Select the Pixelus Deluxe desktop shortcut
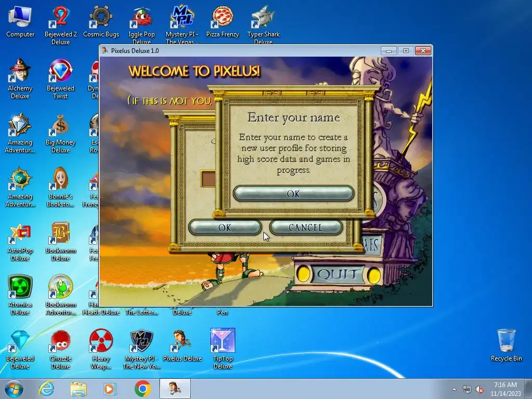532x399 pixels. 182,346
